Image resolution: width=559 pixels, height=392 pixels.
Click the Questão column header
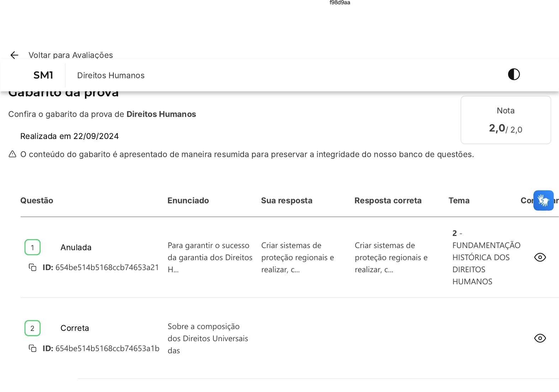(x=37, y=200)
